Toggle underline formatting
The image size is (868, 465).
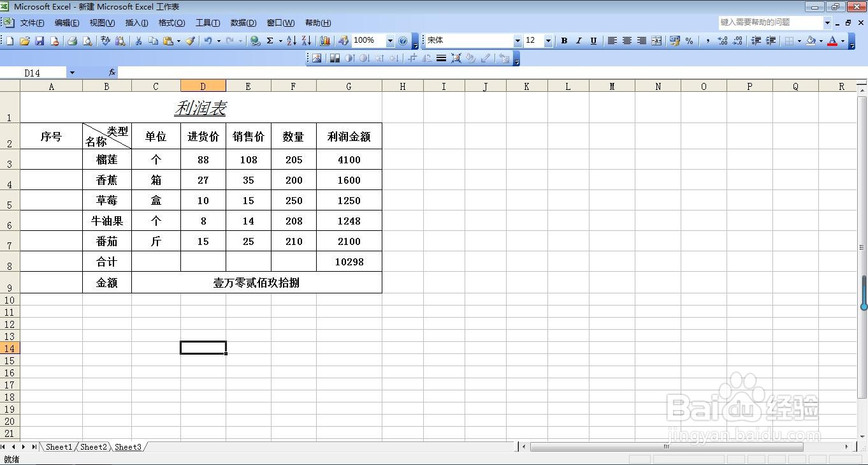[x=593, y=40]
